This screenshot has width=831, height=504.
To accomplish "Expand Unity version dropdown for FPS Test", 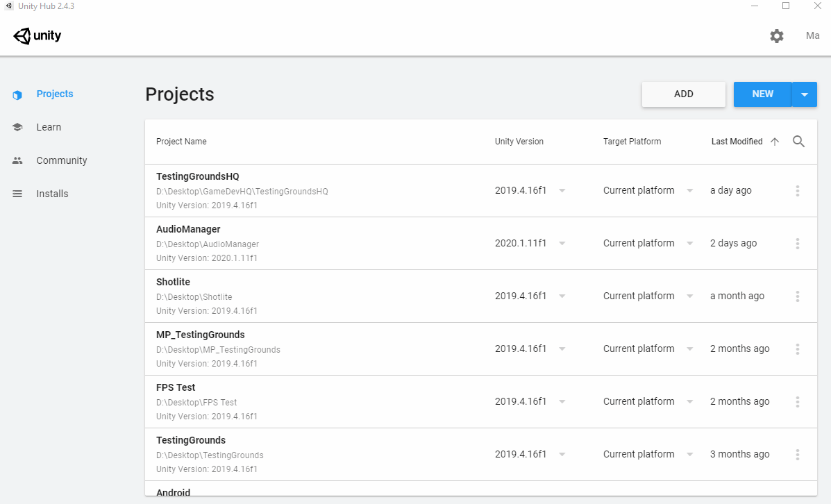I will pos(562,402).
